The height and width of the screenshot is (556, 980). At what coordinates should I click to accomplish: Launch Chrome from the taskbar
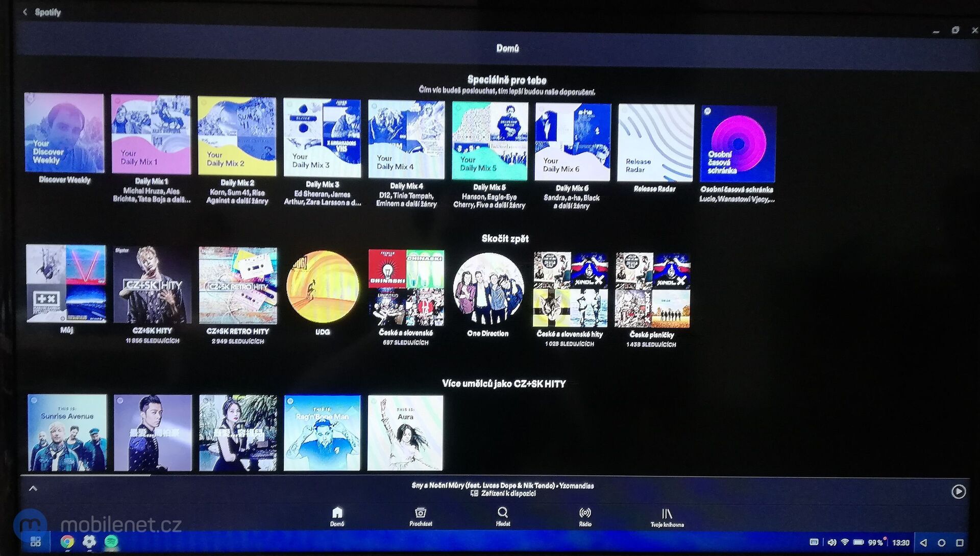(67, 542)
